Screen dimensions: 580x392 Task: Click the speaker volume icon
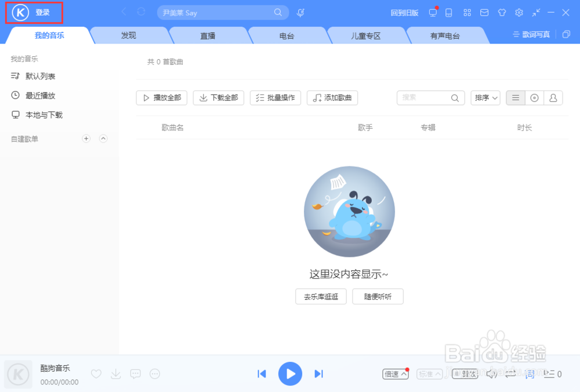pos(492,374)
